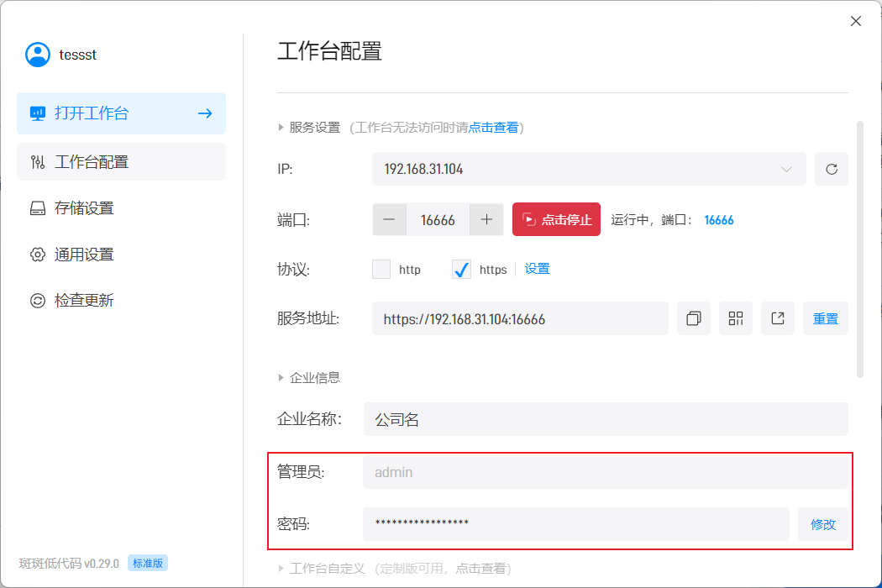Enable the http protocol checkbox

click(x=382, y=270)
